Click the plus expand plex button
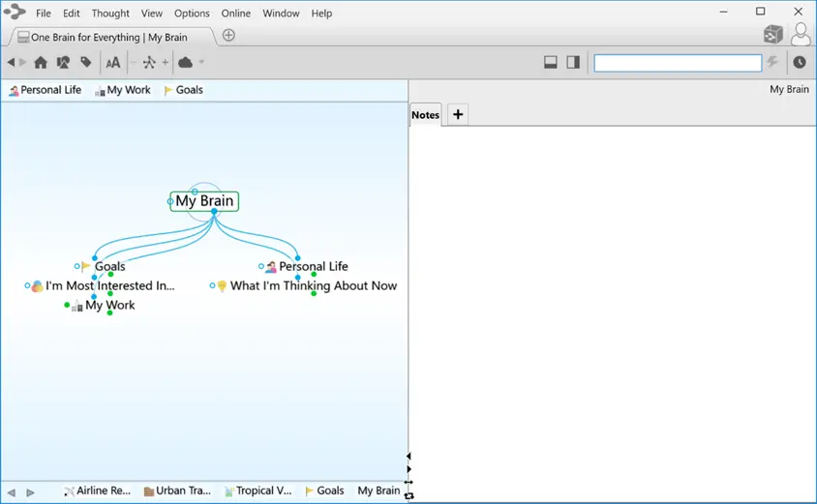This screenshot has height=504, width=817. (166, 63)
